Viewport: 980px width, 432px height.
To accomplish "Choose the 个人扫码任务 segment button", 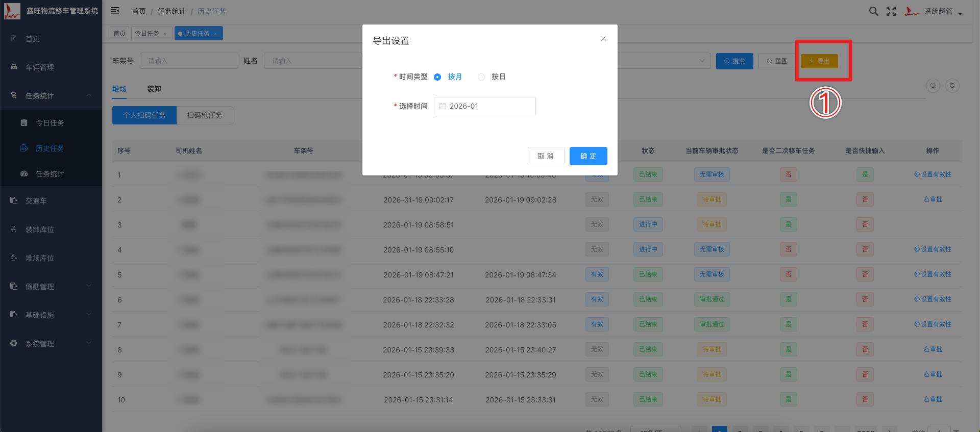I will [144, 115].
